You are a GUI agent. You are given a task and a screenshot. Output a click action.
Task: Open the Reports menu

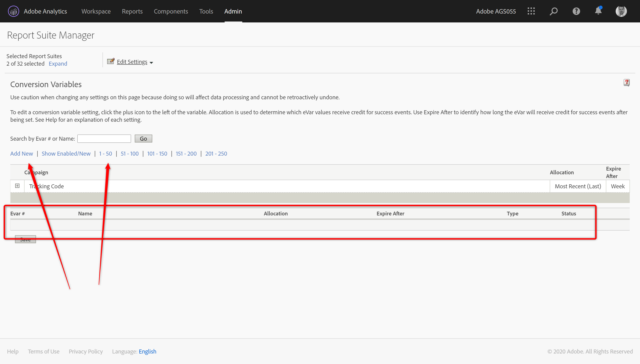(x=132, y=11)
